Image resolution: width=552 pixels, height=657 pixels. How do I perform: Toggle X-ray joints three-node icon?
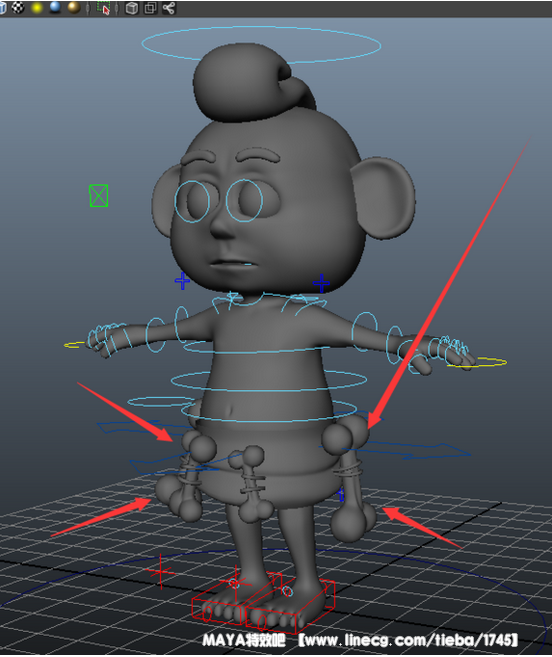click(168, 8)
